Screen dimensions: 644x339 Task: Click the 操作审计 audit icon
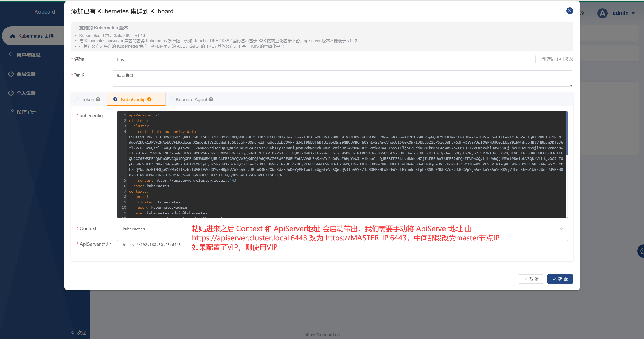[11, 112]
